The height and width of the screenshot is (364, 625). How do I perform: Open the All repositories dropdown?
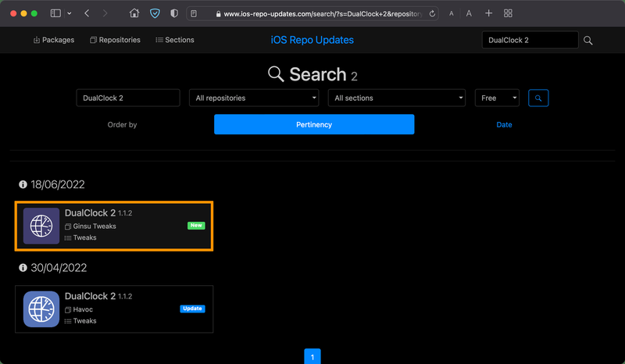coord(254,98)
